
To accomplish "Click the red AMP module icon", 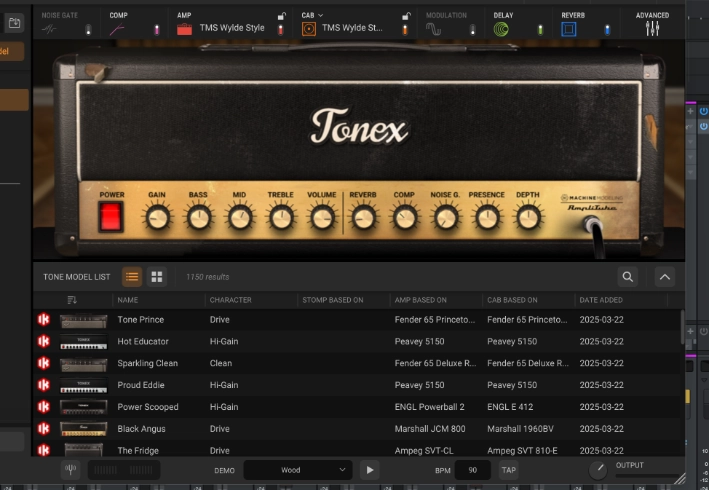I will 184,29.
